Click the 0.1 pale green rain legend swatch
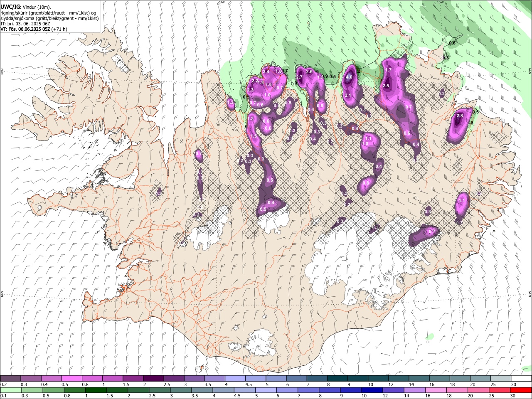The width and height of the screenshot is (532, 399). coord(11,390)
